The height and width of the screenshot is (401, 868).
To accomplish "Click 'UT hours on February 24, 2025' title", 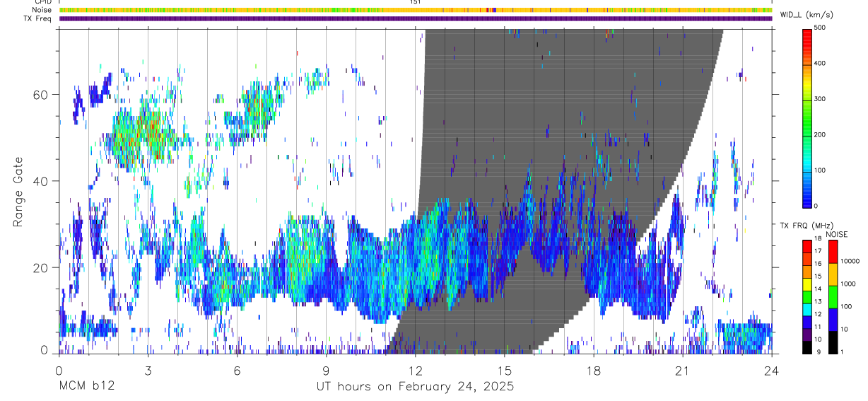I will 415,388.
